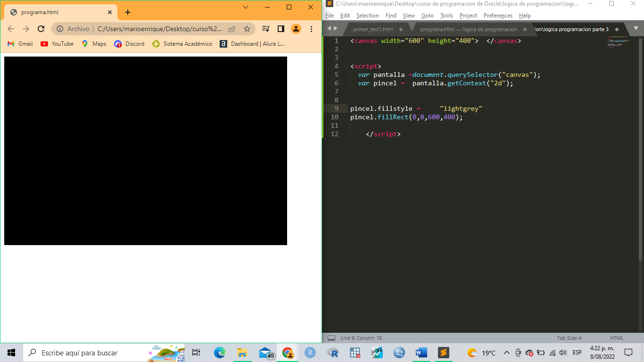Screen dimensions: 644x362
Task: Open Sublime Text taskbar icon
Action: (443, 353)
